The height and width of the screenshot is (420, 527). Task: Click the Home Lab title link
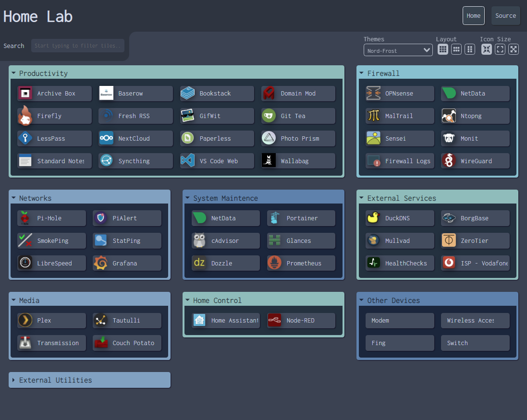pyautogui.click(x=38, y=16)
